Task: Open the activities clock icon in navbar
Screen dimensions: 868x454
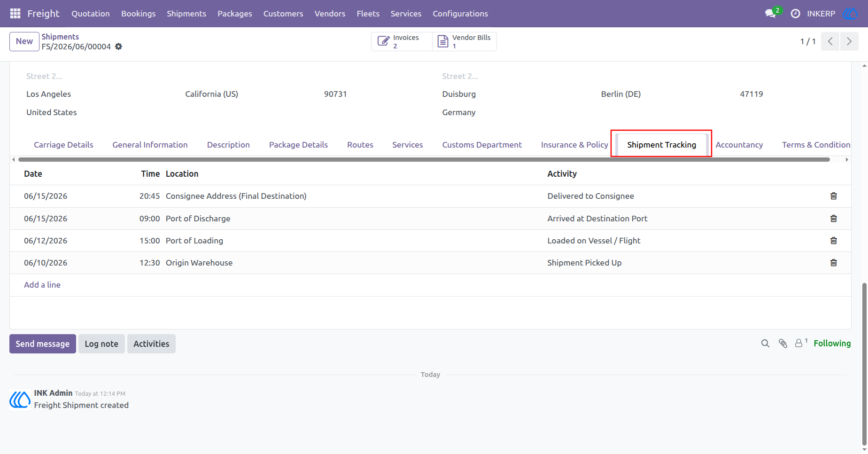Action: (795, 14)
